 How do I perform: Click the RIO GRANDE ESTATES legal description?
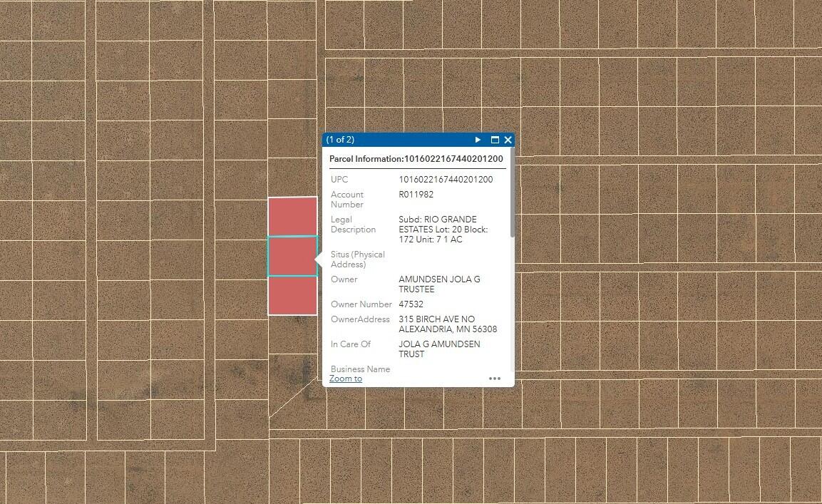pos(443,229)
